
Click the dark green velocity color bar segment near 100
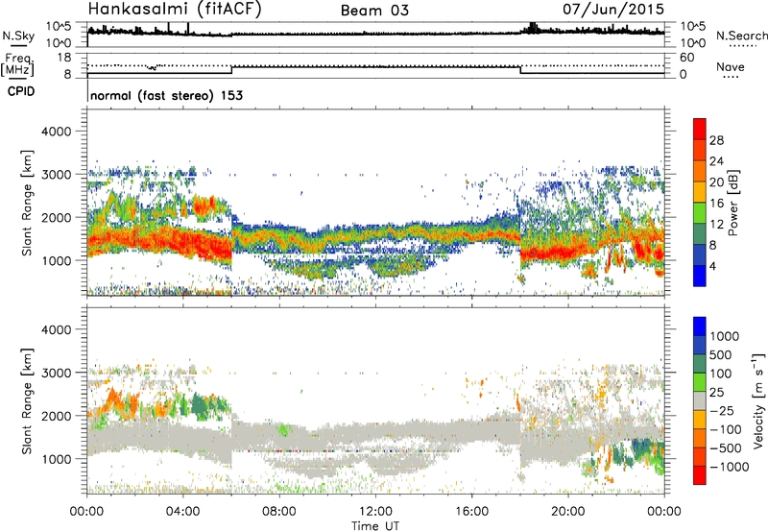pos(700,364)
